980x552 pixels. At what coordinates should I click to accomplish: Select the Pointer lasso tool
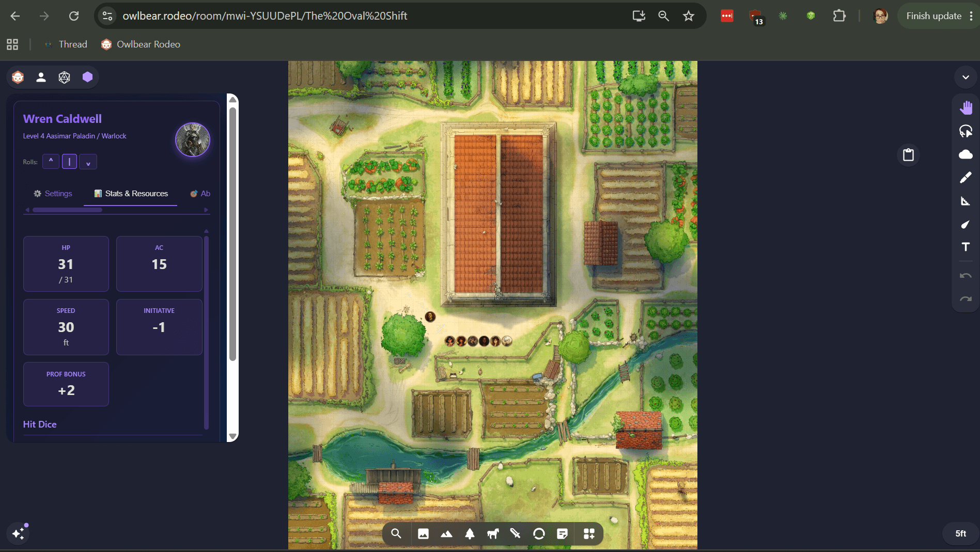(966, 131)
